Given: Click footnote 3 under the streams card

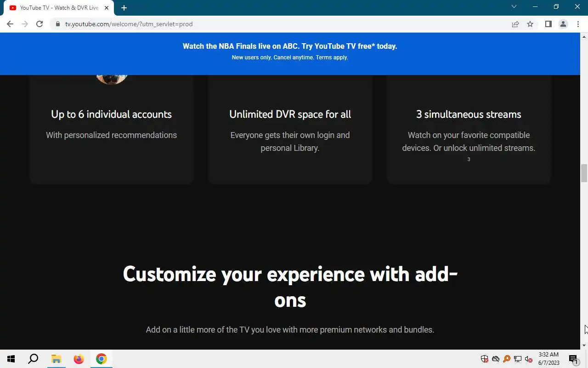Looking at the screenshot, I should (469, 159).
